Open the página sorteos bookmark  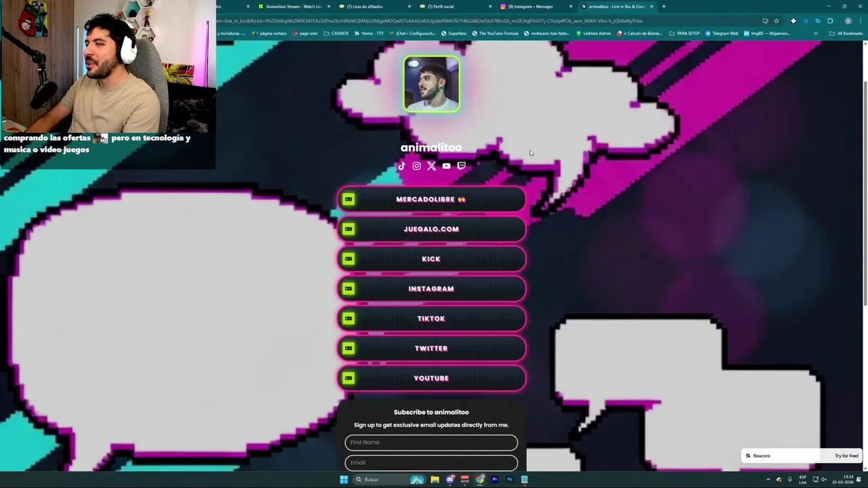coord(269,33)
